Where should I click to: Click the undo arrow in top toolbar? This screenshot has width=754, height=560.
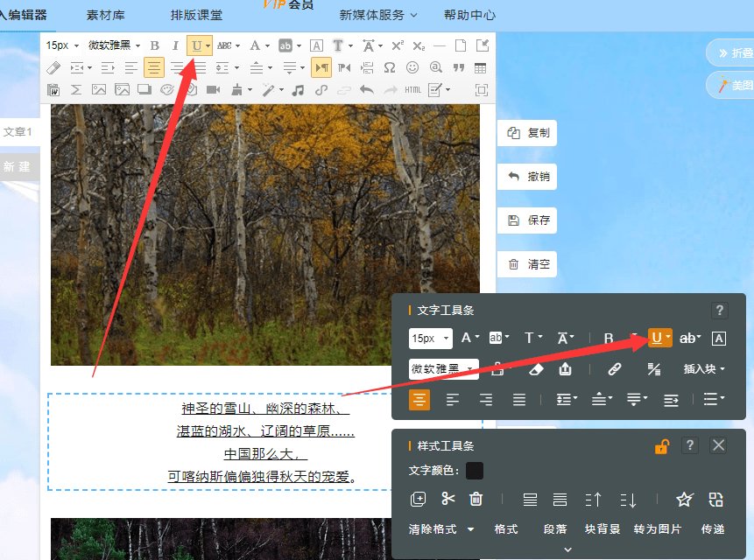[x=366, y=90]
